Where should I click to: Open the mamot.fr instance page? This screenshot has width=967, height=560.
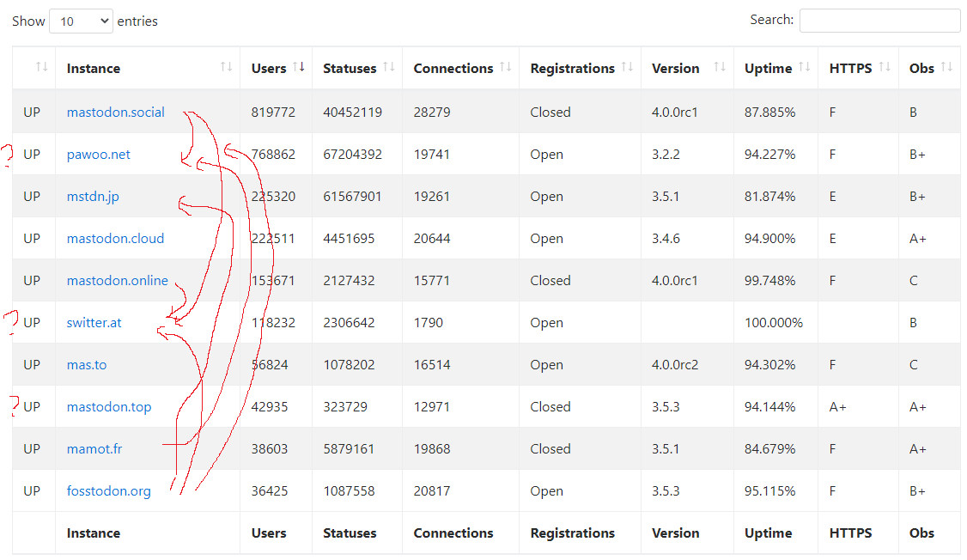point(94,448)
